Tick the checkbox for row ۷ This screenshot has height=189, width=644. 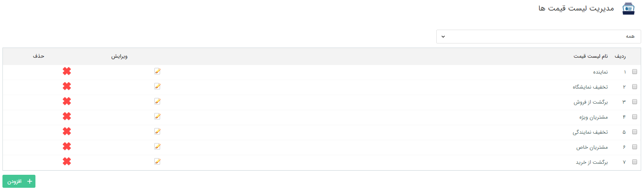(x=635, y=162)
